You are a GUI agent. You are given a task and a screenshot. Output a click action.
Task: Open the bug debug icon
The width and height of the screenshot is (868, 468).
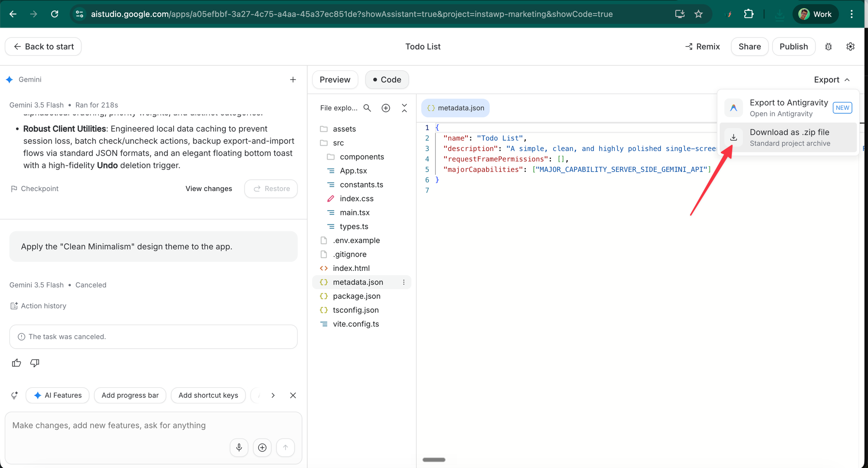click(x=829, y=46)
